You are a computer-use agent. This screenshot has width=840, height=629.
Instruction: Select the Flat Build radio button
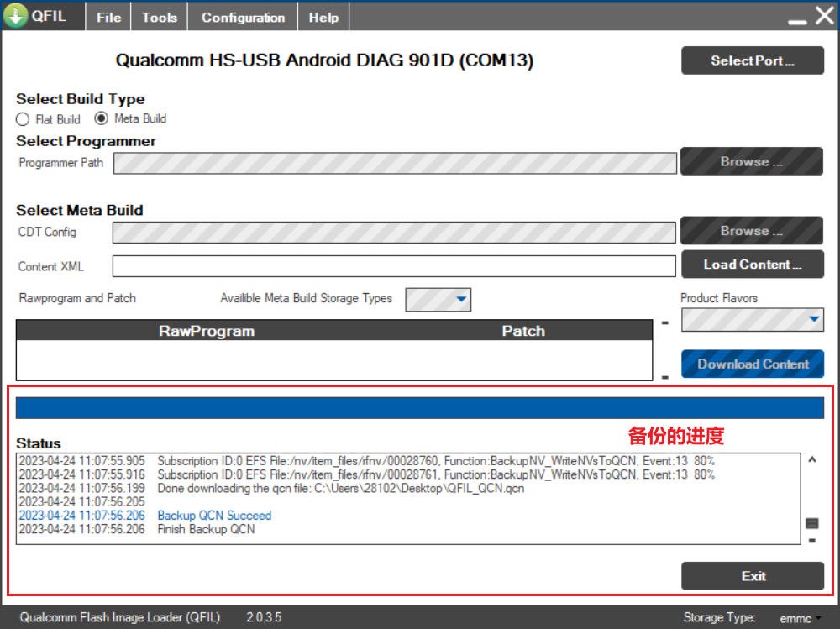(x=23, y=119)
